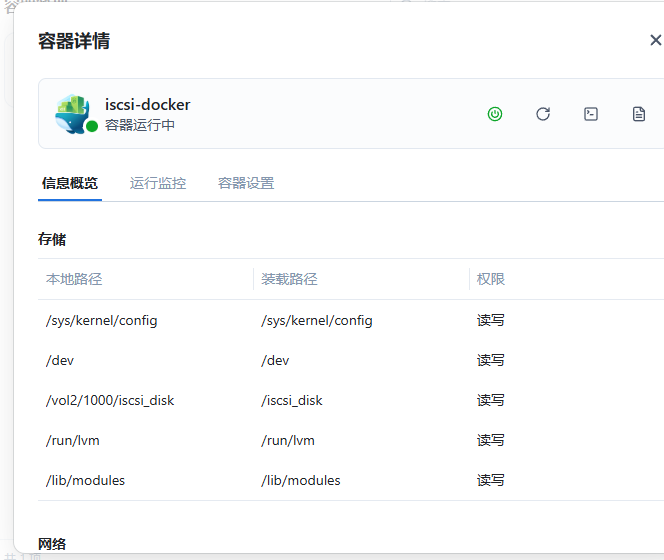Image resolution: width=664 pixels, height=560 pixels.
Task: Click the 容器运行中 status text
Action: click(140, 125)
